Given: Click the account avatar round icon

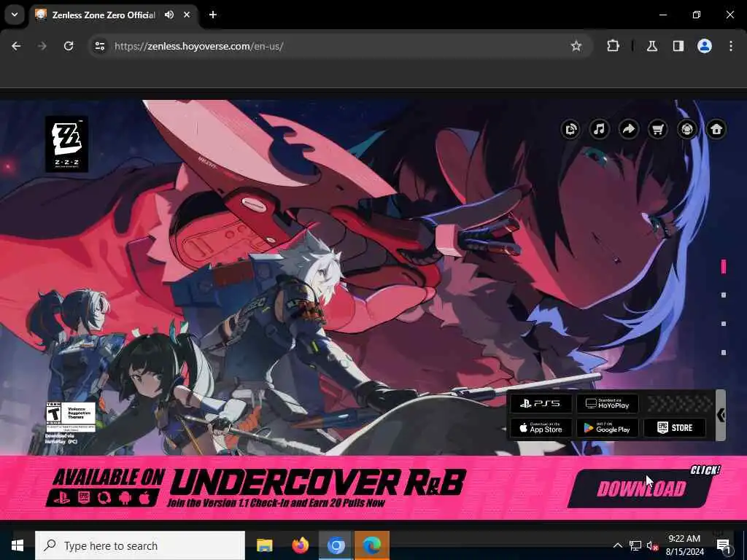Looking at the screenshot, I should (687, 129).
